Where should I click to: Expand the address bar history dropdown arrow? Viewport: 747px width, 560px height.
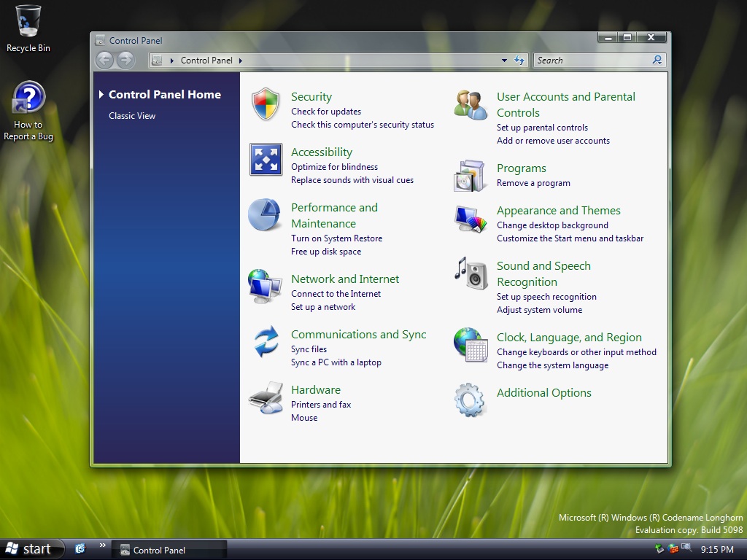pyautogui.click(x=504, y=61)
